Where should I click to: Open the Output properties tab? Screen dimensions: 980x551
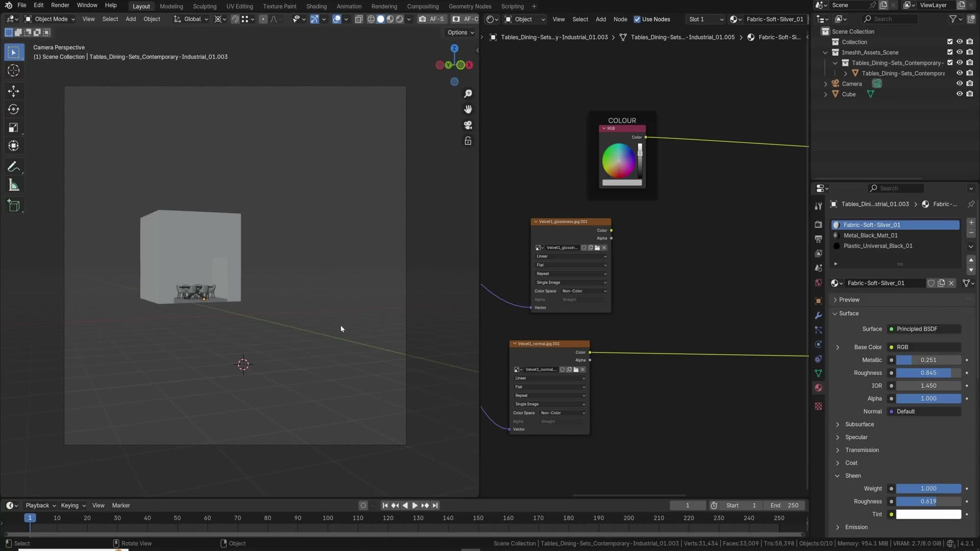pyautogui.click(x=818, y=239)
